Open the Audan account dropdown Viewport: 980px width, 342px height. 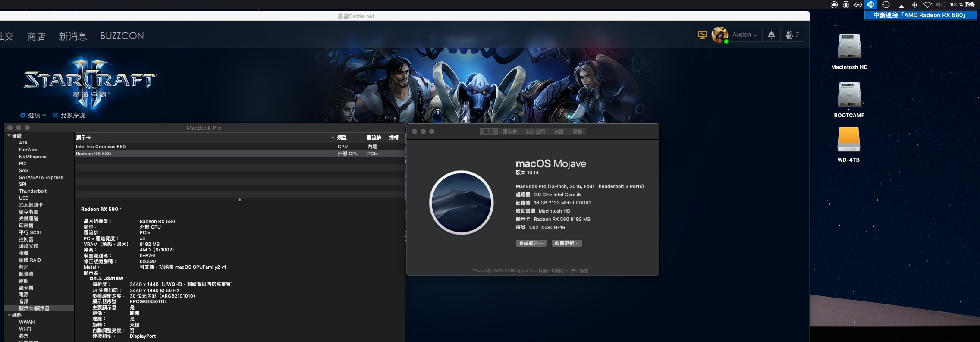[745, 35]
